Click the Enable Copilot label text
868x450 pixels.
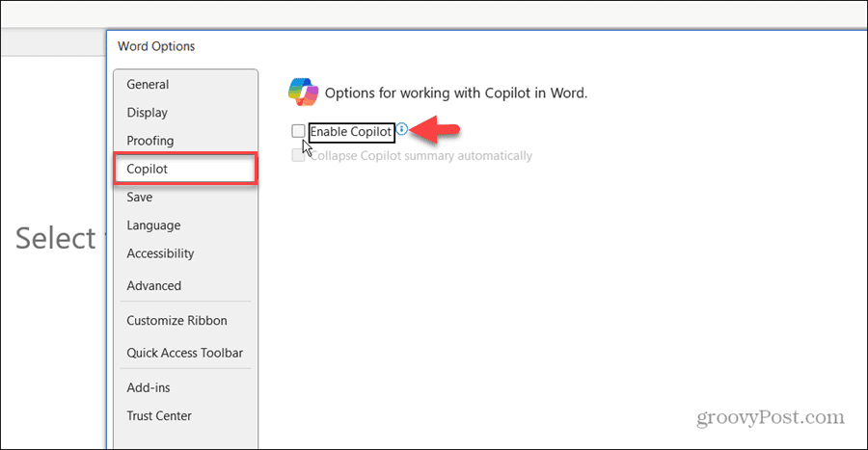(351, 132)
